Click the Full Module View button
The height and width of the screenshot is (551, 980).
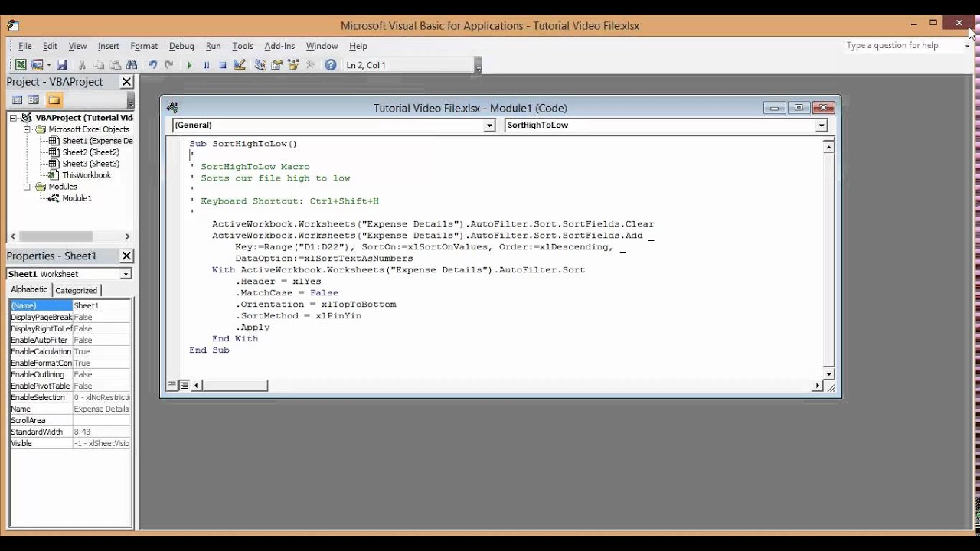[x=184, y=385]
